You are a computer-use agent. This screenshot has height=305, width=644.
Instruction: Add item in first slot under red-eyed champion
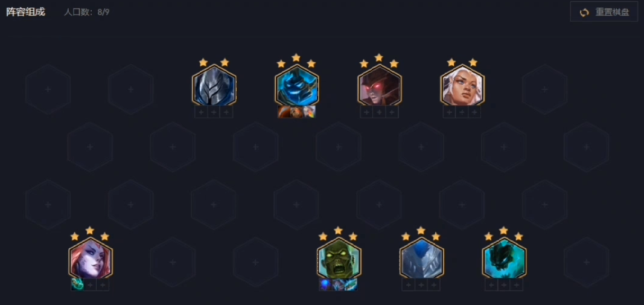366,112
